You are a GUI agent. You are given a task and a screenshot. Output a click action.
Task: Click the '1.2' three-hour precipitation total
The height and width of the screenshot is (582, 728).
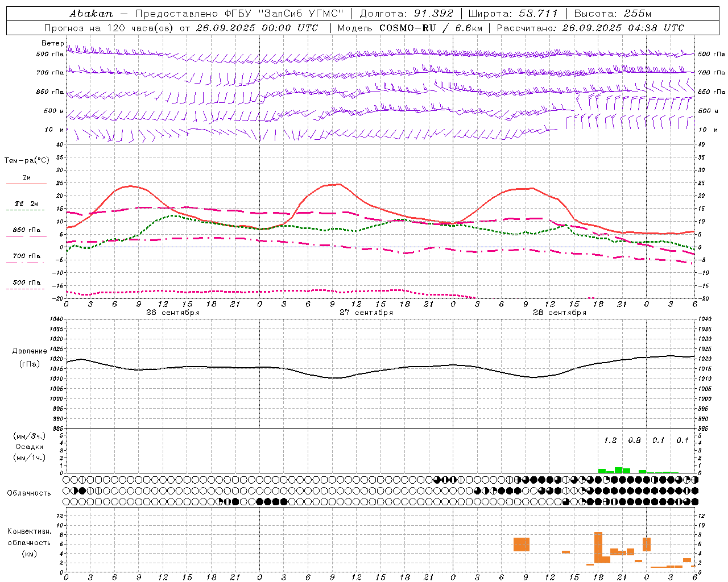coord(610,440)
